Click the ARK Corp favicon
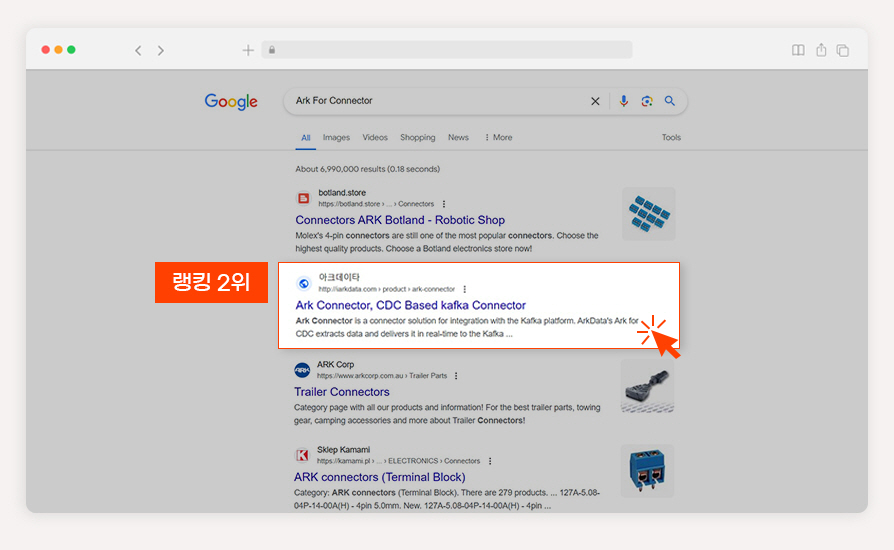Image resolution: width=894 pixels, height=550 pixels. point(302,370)
